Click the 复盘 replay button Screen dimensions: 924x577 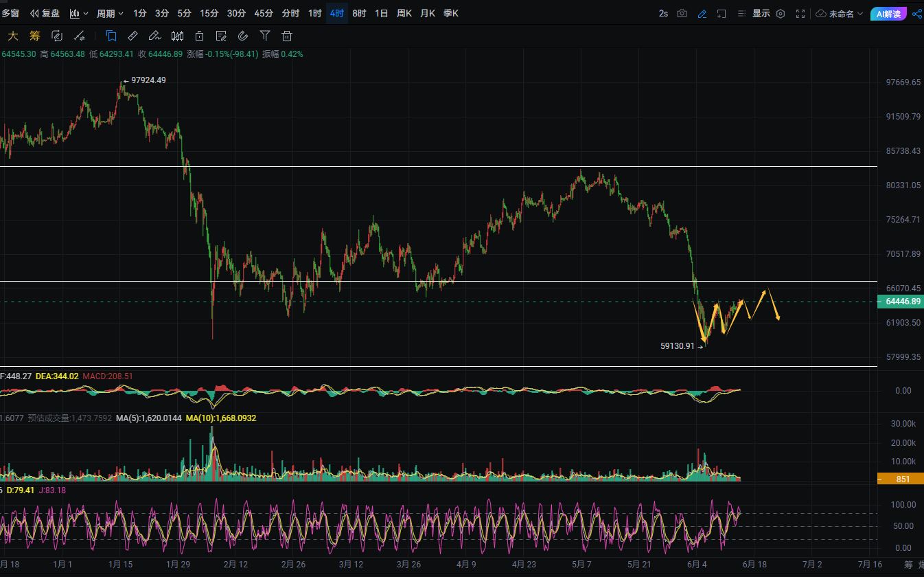coord(45,13)
